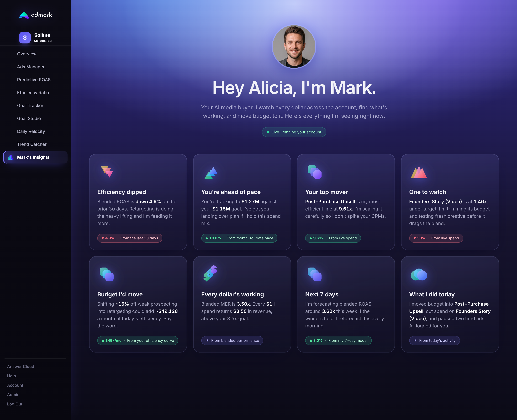Click the 9.61x From live spend pill

[x=333, y=238]
